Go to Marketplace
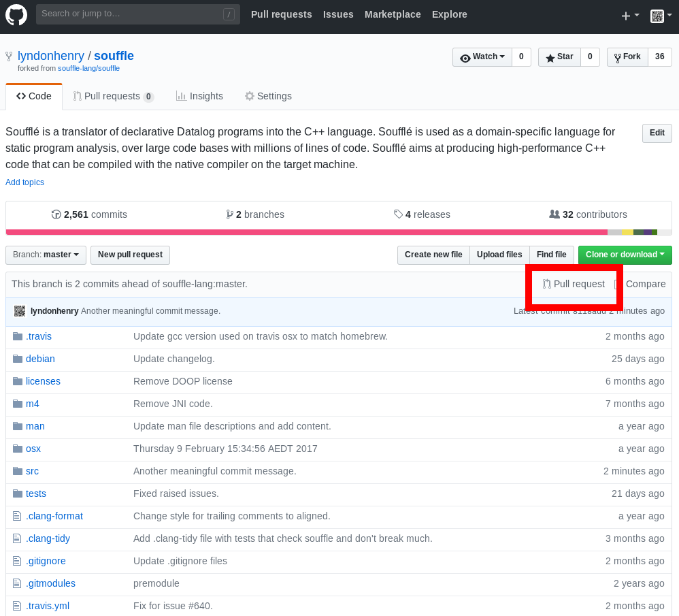 393,14
